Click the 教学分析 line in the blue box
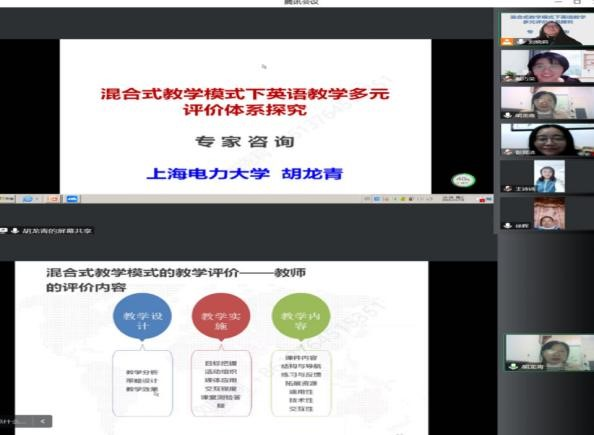 pos(142,372)
